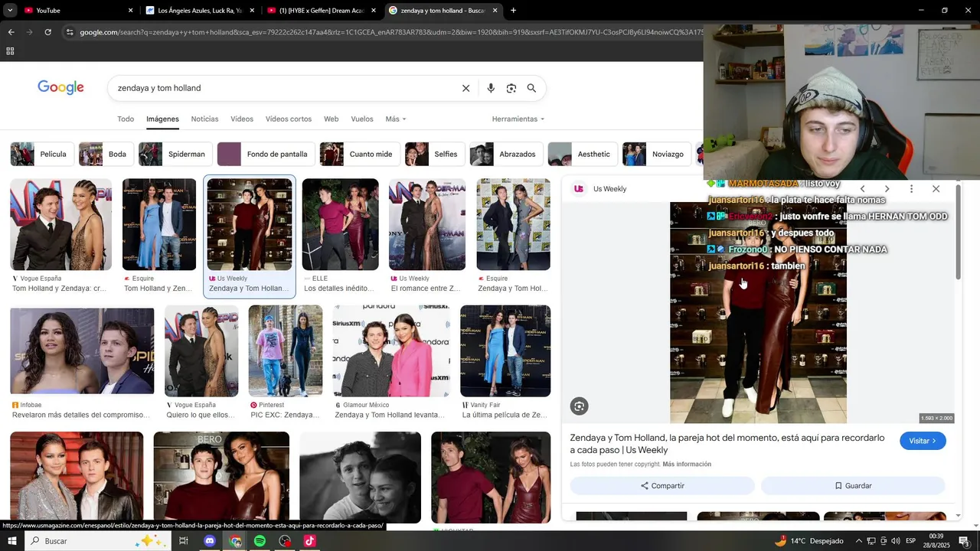The height and width of the screenshot is (551, 980).
Task: Expand the Herramientas dropdown
Action: coord(518,119)
